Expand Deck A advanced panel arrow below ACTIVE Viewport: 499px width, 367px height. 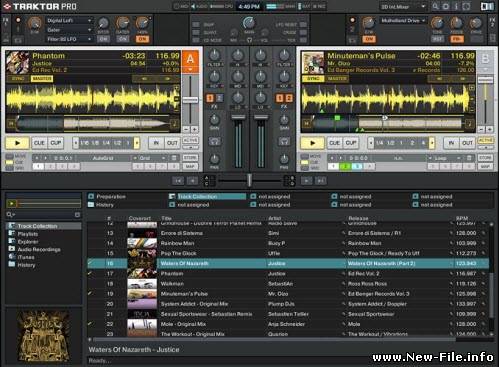190,147
